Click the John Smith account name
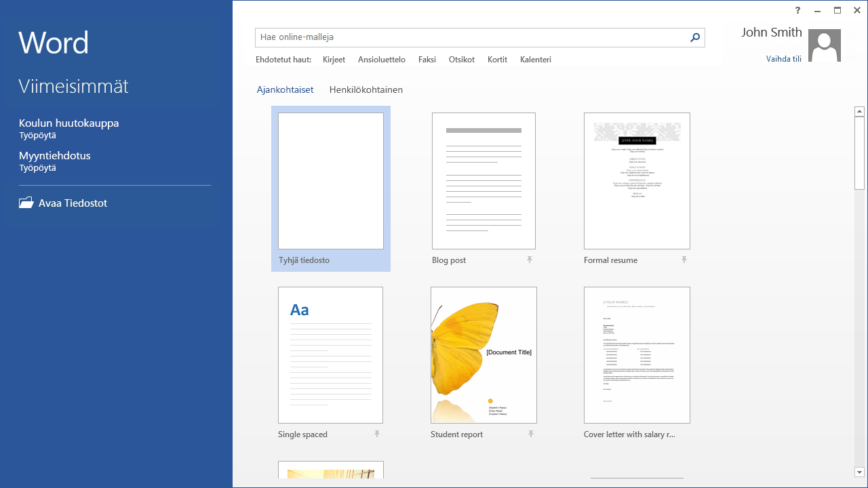Viewport: 868px width, 488px height. (x=772, y=32)
